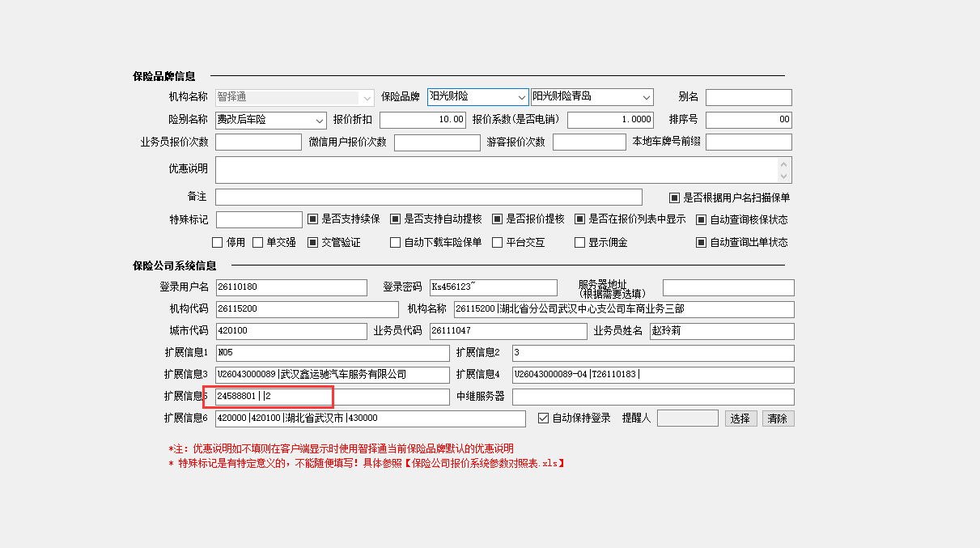Click the 微信用户报价次数 input
The height and width of the screenshot is (548, 980).
pos(437,142)
